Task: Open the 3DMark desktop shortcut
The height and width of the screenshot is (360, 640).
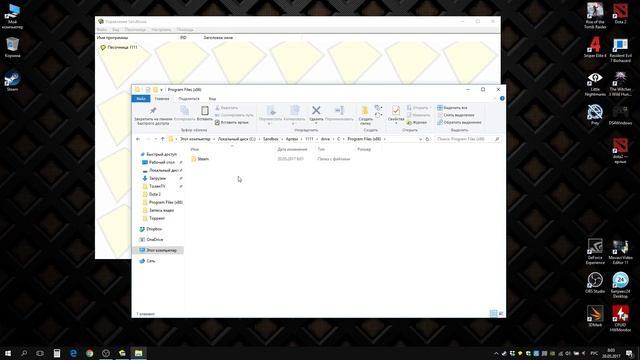Action: coord(595,316)
